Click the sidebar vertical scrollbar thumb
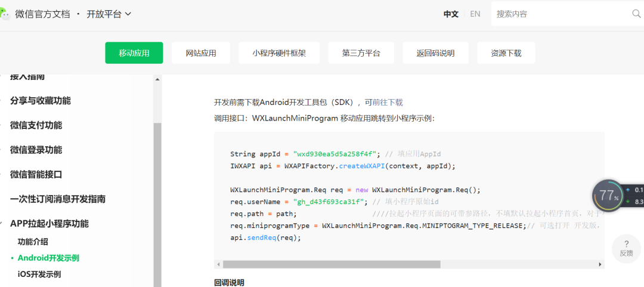This screenshot has height=287, width=644. tap(157, 205)
